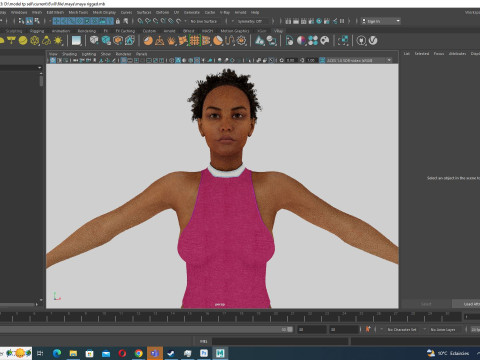Click the sky-blue square plane shelf icon
Screen dimensions: 480x360
pos(76,41)
